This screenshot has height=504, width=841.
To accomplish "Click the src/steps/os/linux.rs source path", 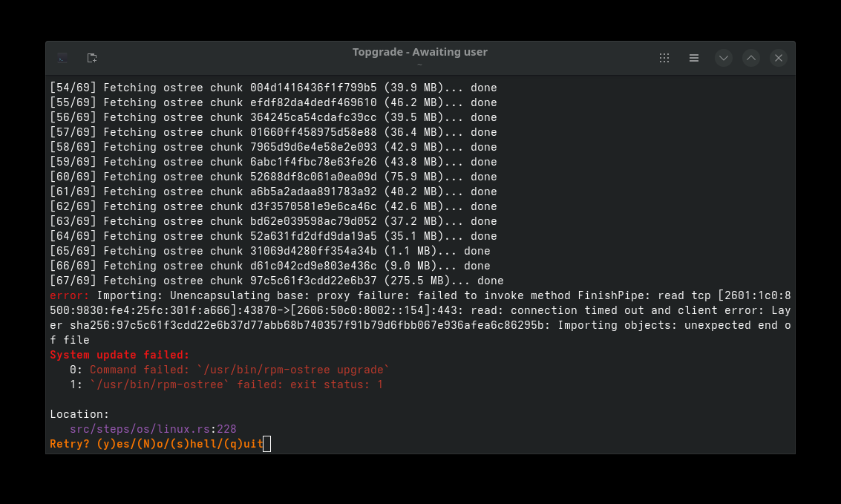I will (x=140, y=429).
